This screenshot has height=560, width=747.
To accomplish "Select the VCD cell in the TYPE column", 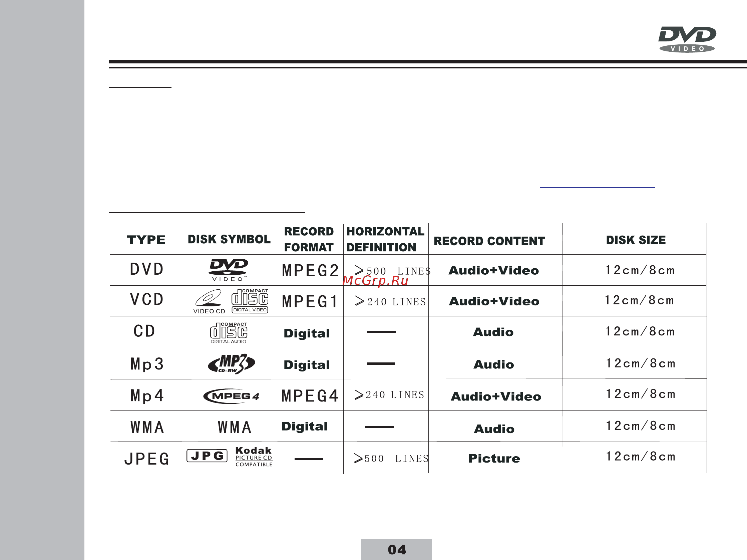I will point(146,299).
